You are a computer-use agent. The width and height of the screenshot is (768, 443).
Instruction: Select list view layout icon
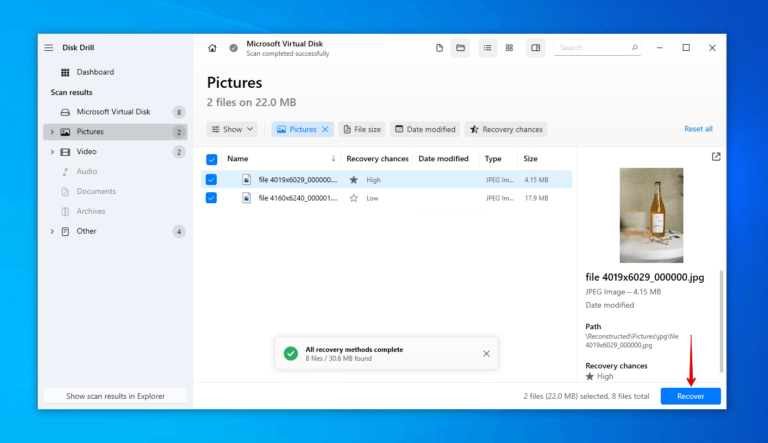pos(487,48)
